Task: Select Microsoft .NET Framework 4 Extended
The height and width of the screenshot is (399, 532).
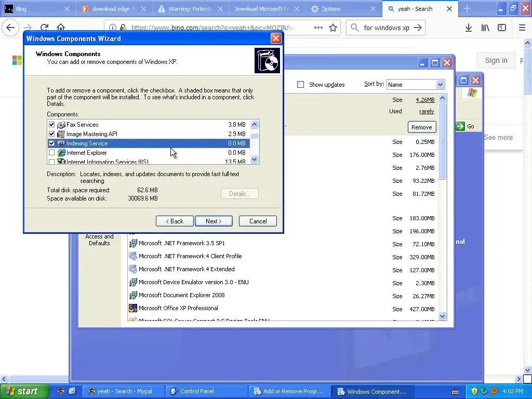Action: pyautogui.click(x=187, y=269)
